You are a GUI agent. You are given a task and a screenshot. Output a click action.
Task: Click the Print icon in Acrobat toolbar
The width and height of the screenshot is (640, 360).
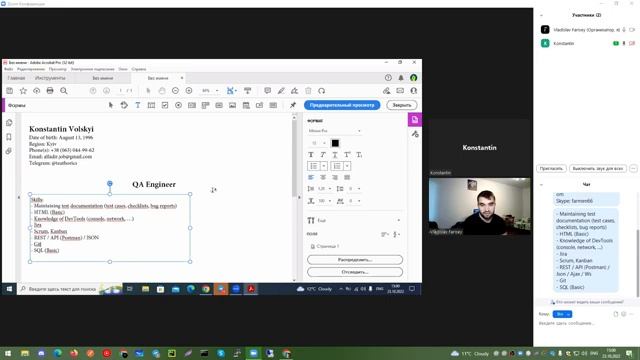[50, 91]
